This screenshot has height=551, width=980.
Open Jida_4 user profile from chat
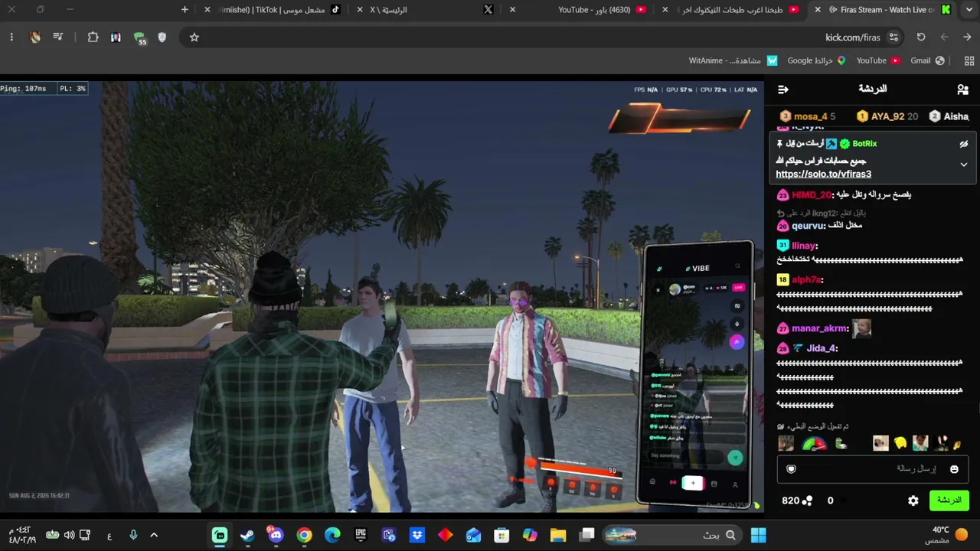(822, 348)
